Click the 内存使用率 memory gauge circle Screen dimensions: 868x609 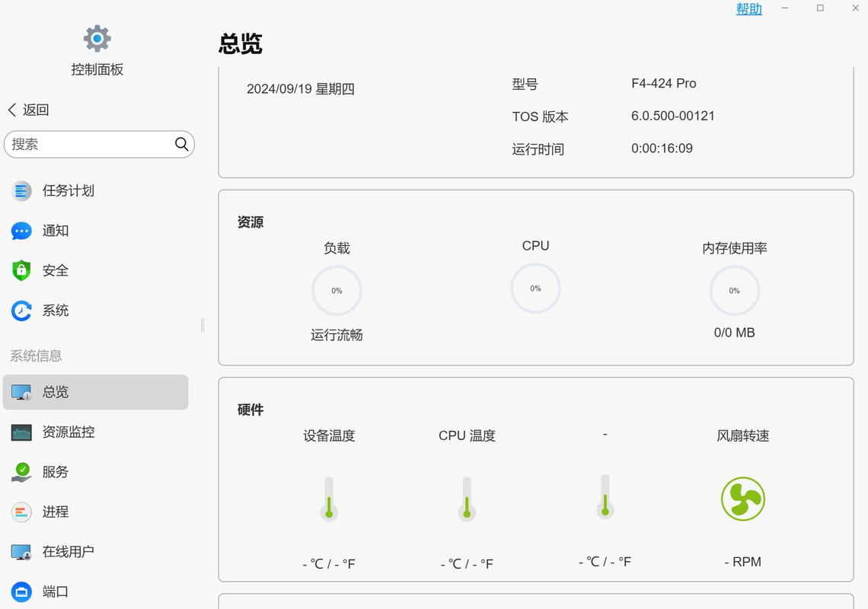point(735,291)
